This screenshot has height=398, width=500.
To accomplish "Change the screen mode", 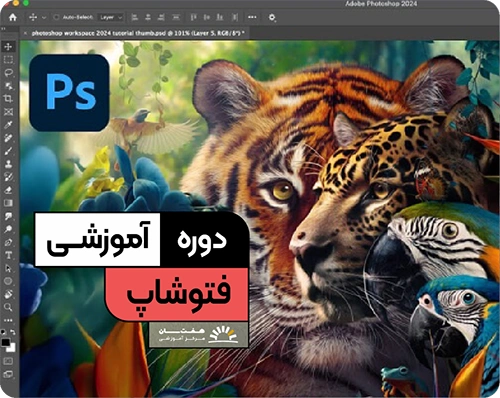I will [8, 374].
